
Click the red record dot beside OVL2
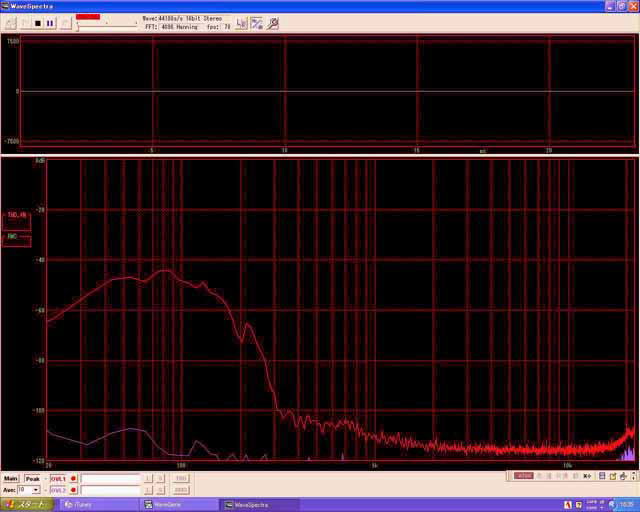73,490
